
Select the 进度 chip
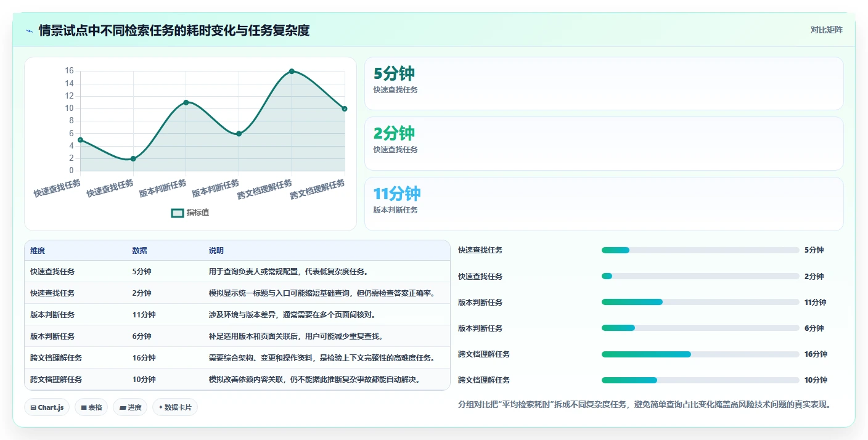click(x=130, y=407)
